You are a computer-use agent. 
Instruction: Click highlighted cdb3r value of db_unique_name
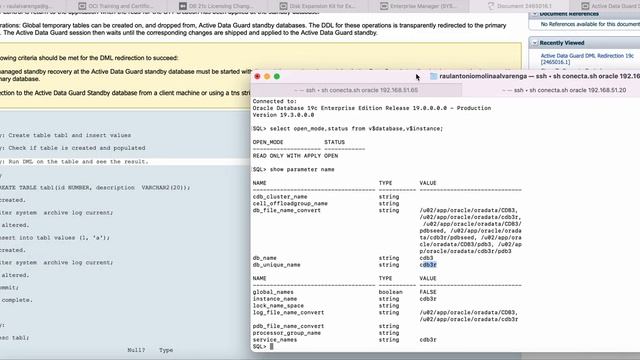pyautogui.click(x=428, y=265)
